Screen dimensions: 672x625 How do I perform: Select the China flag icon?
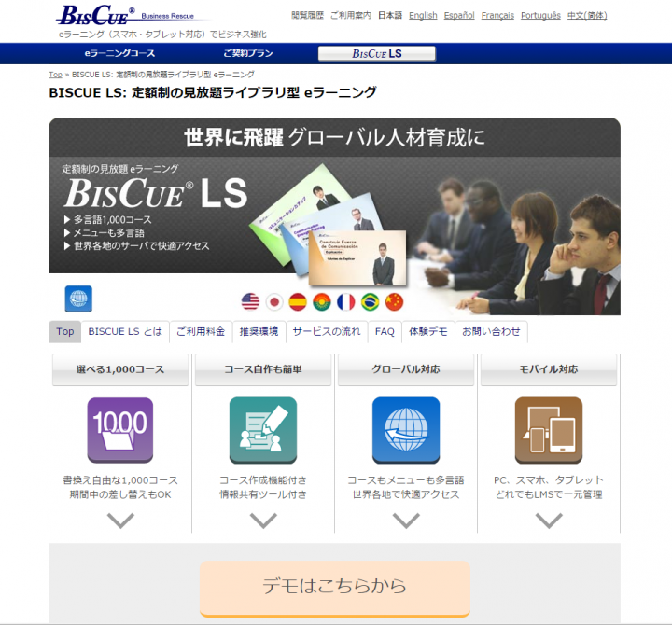(394, 301)
